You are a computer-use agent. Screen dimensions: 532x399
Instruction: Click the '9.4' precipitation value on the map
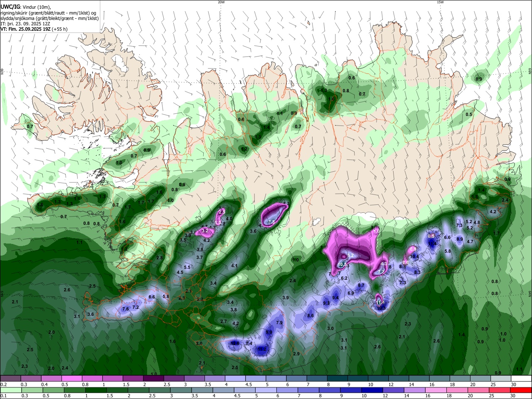click(335, 298)
